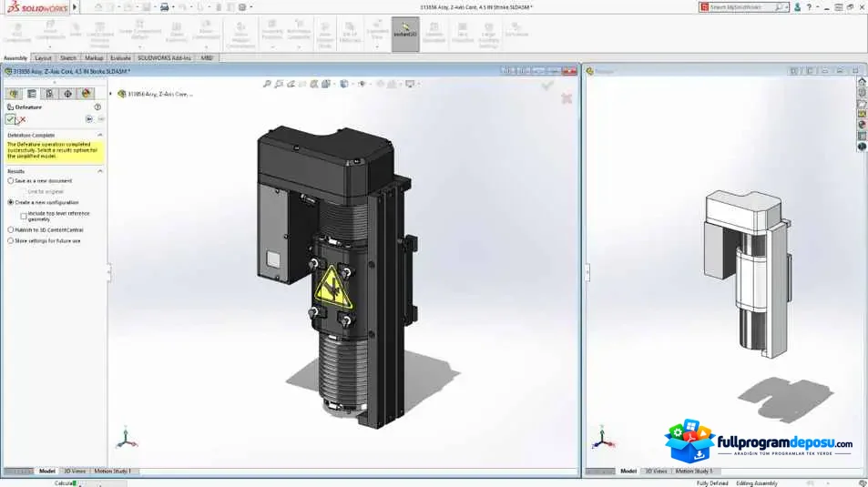This screenshot has height=487, width=868.
Task: Open the Help question mark icon
Action: click(809, 7)
